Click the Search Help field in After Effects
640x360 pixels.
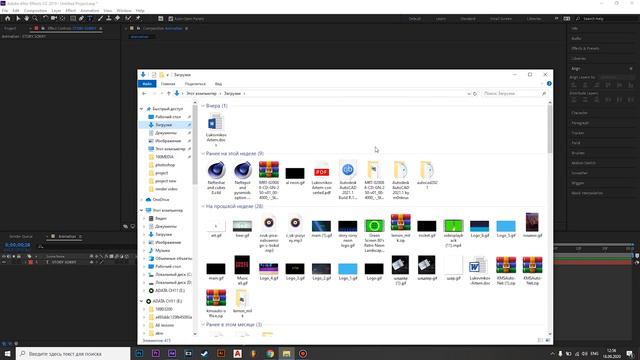605,19
